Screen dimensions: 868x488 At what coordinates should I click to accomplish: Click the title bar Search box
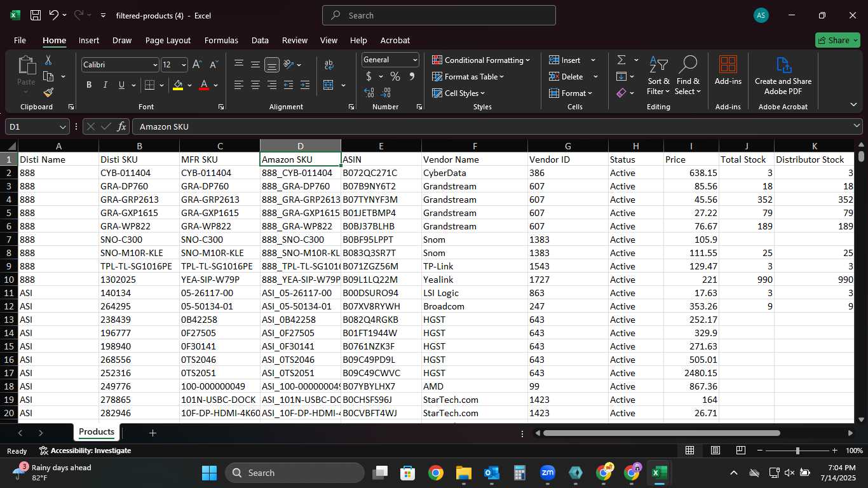439,15
